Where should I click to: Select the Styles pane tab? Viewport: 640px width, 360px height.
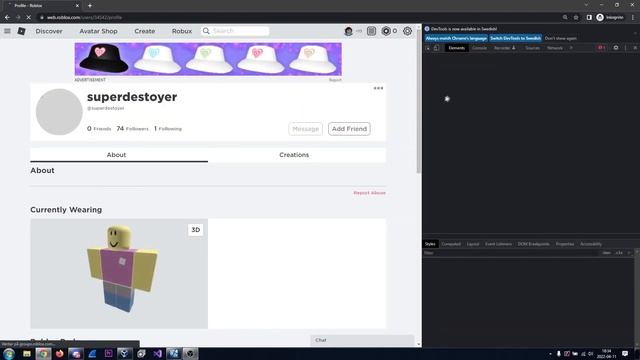[x=430, y=244]
